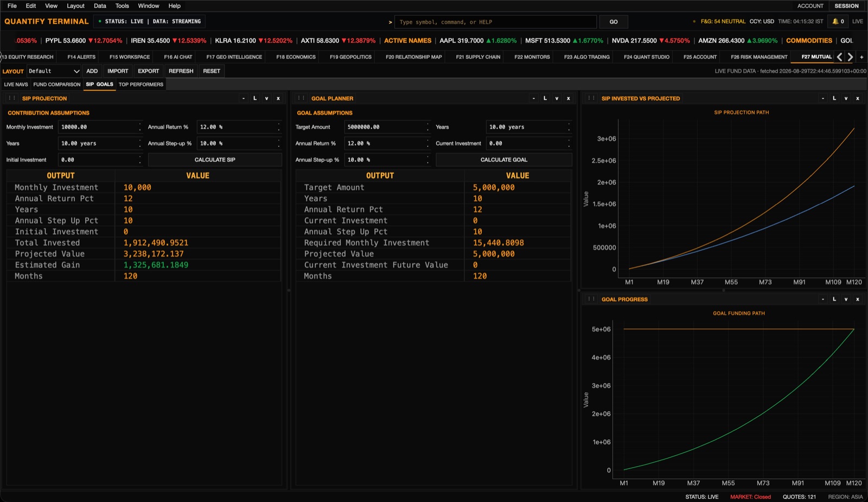Open the F16 AI Chat tab
This screenshot has height=502, width=868.
[178, 57]
